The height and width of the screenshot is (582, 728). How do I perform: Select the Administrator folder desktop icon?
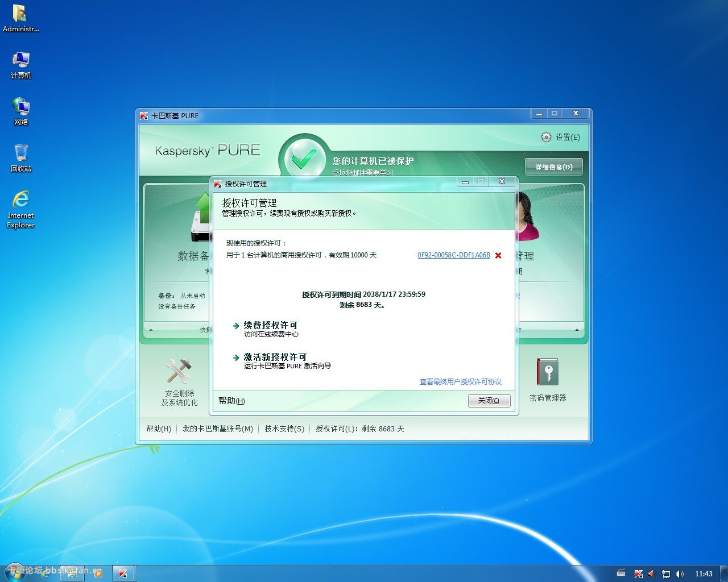pos(20,18)
